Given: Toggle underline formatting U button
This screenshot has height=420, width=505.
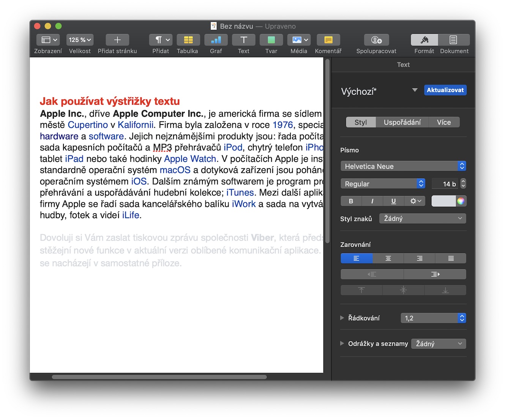Looking at the screenshot, I should 394,201.
